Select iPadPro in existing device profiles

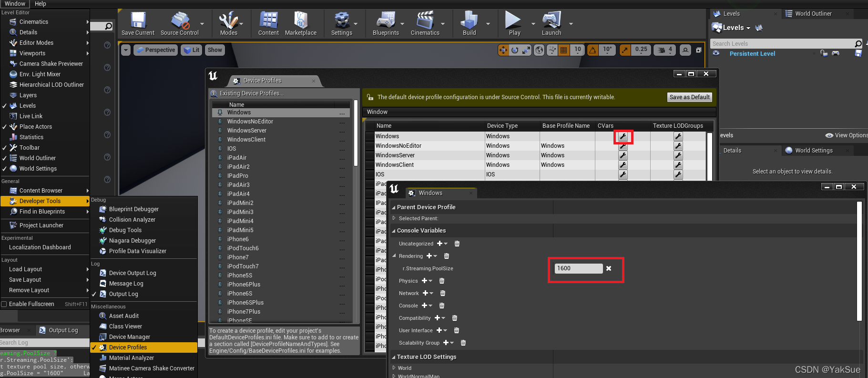281,176
